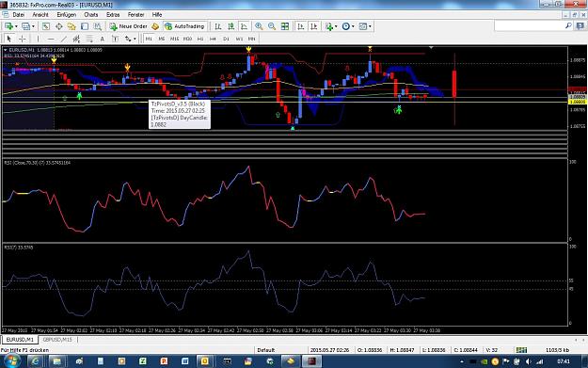Switch to H4 timeframe
The height and width of the screenshot is (368, 588).
tap(213, 39)
